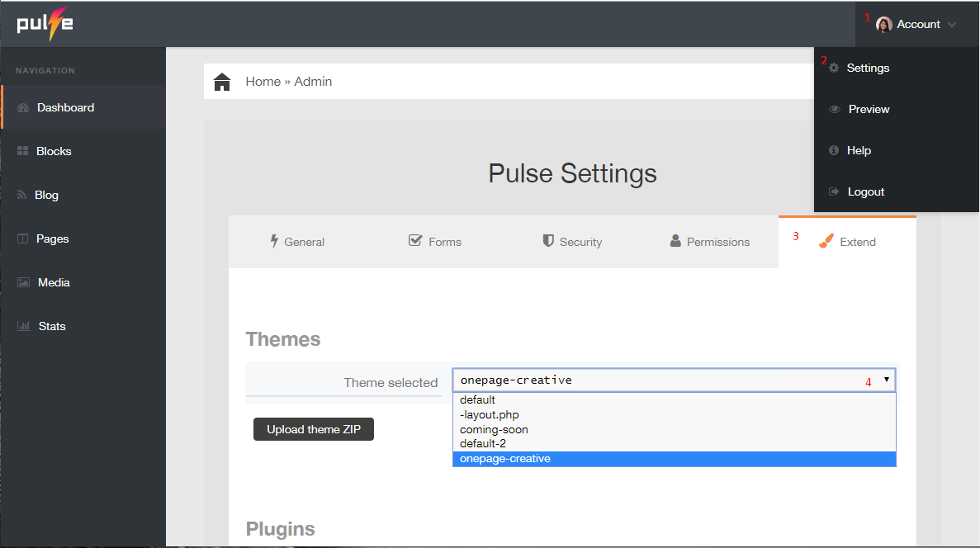Click the theme dropdown arrow

(x=886, y=380)
